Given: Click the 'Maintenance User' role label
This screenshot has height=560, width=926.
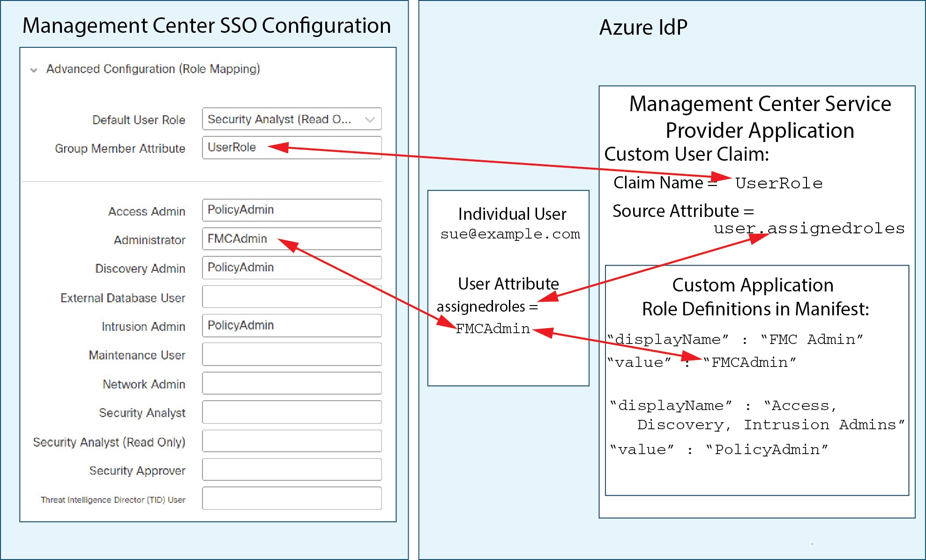Looking at the screenshot, I should [x=137, y=355].
